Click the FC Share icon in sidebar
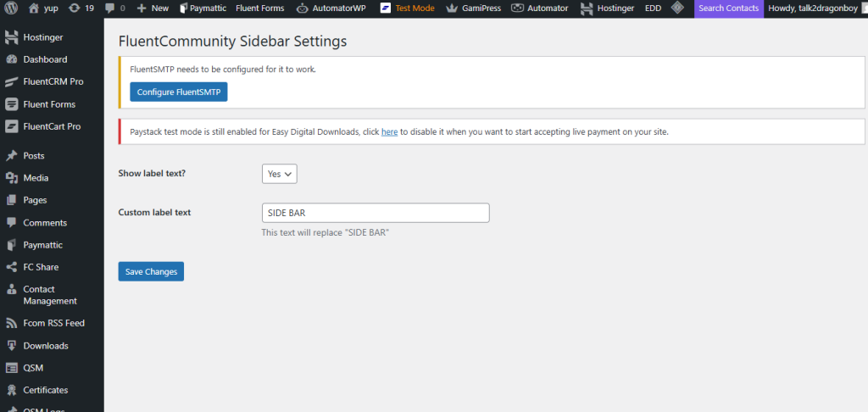 coord(12,267)
